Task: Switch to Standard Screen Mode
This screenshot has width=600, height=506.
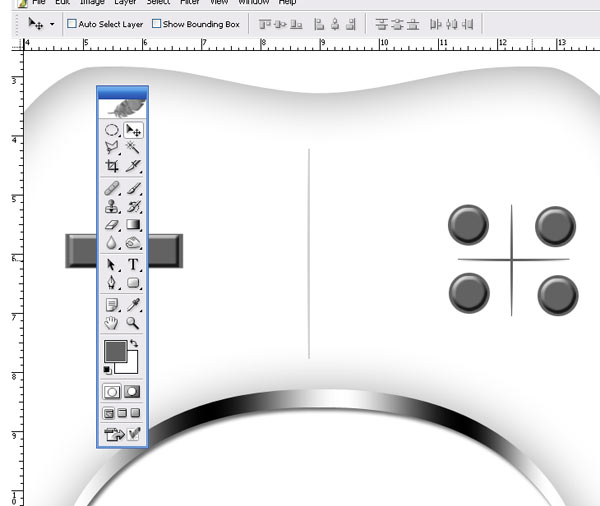Action: coord(109,413)
